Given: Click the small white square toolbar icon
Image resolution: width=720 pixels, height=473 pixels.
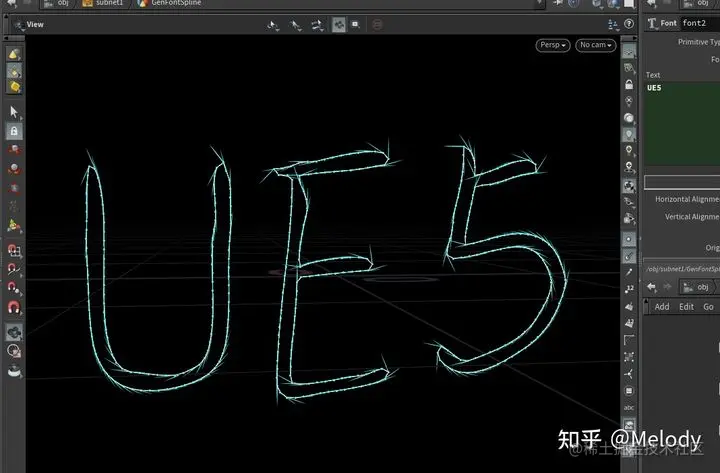Looking at the screenshot, I should 355,24.
